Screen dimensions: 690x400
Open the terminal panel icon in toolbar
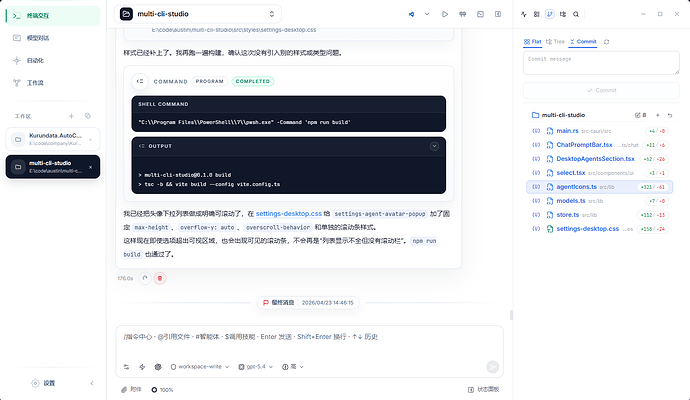[480, 14]
